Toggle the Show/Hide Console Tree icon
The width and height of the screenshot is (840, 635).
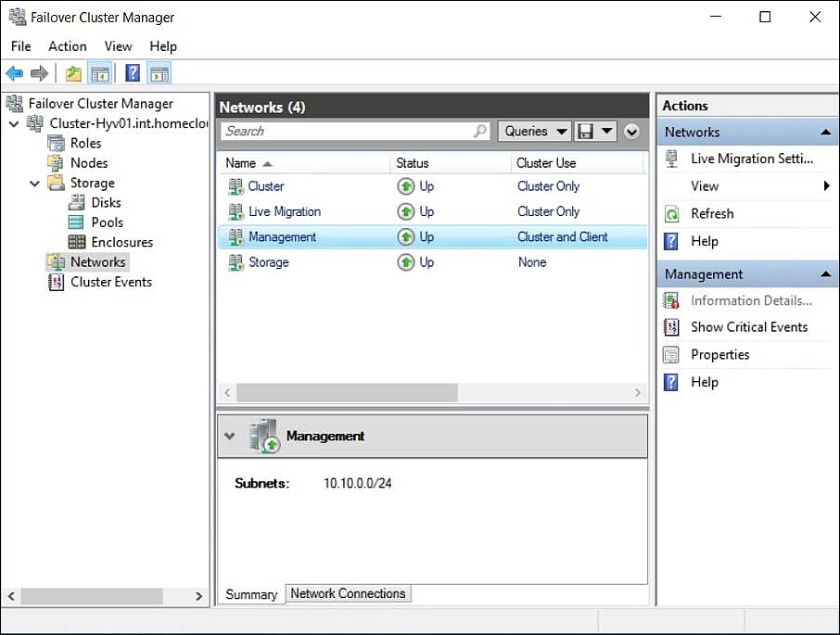tap(100, 73)
